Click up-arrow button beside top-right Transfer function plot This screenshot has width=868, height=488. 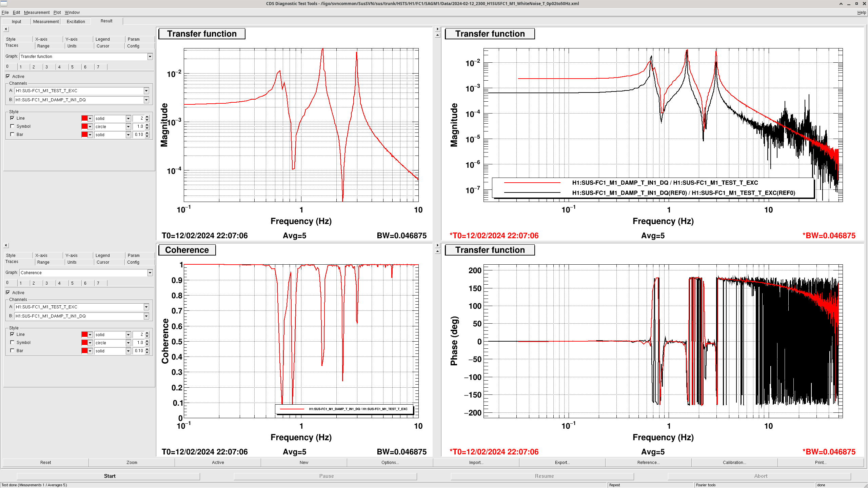(437, 35)
